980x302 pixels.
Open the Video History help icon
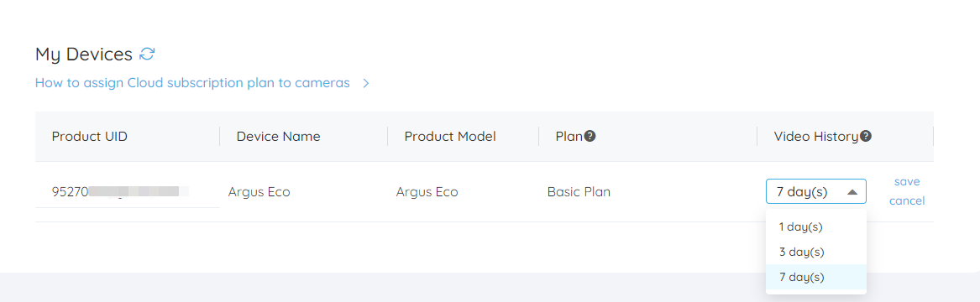[x=866, y=136]
